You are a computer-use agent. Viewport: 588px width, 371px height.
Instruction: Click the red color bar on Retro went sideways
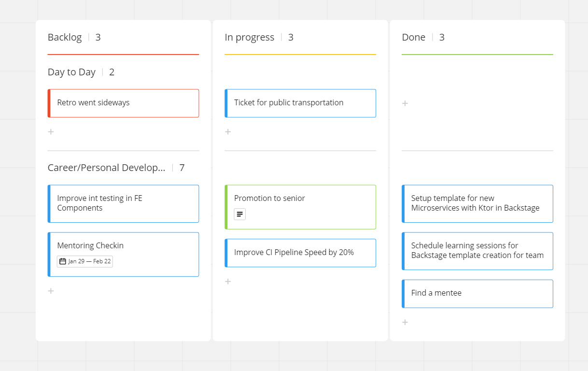49,103
